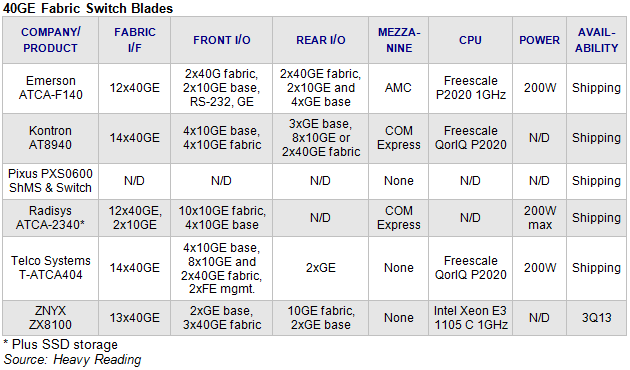Click the Telco Systems T-ATCA404 cell

[x=50, y=268]
